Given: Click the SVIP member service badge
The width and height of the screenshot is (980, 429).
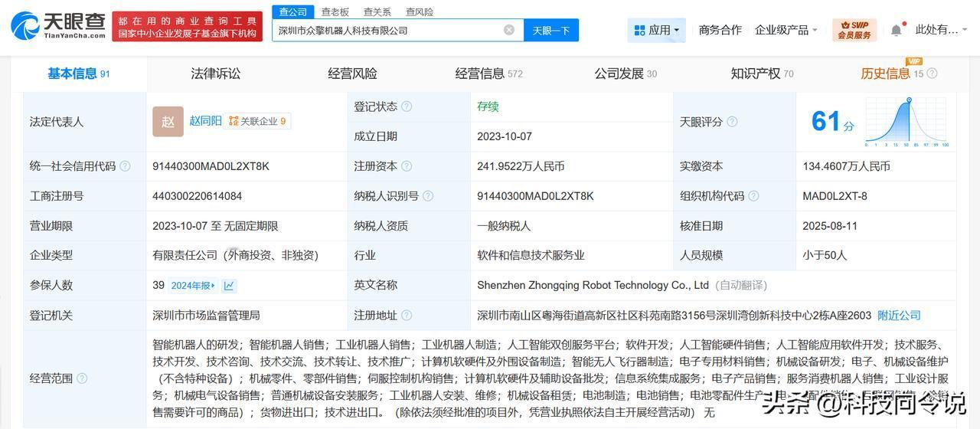Looking at the screenshot, I should pos(854,30).
